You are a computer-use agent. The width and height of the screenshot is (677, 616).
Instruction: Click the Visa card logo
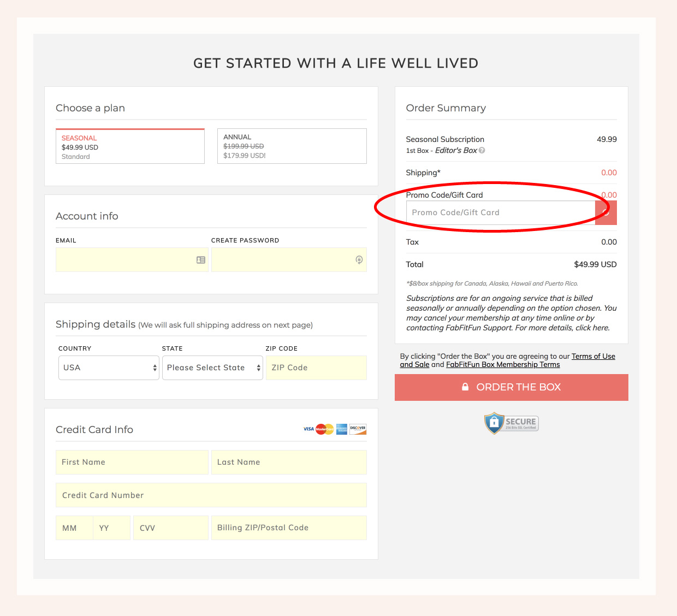[x=308, y=429]
